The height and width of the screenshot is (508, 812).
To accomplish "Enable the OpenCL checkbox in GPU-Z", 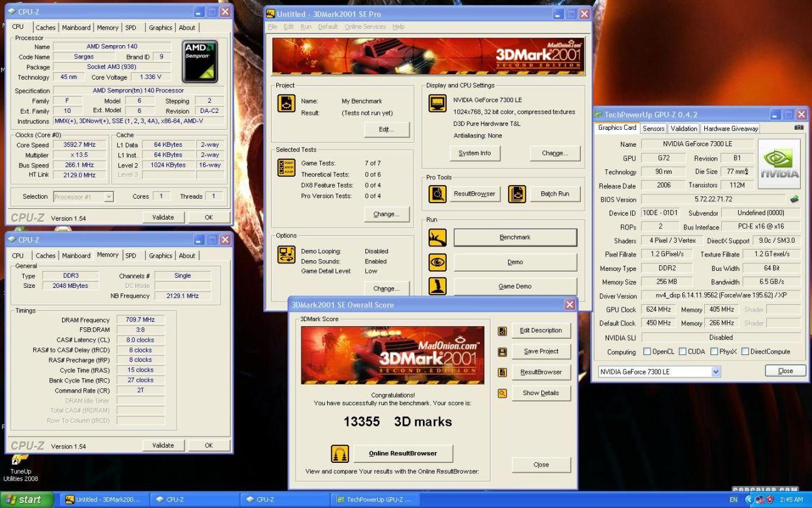I will click(x=647, y=352).
